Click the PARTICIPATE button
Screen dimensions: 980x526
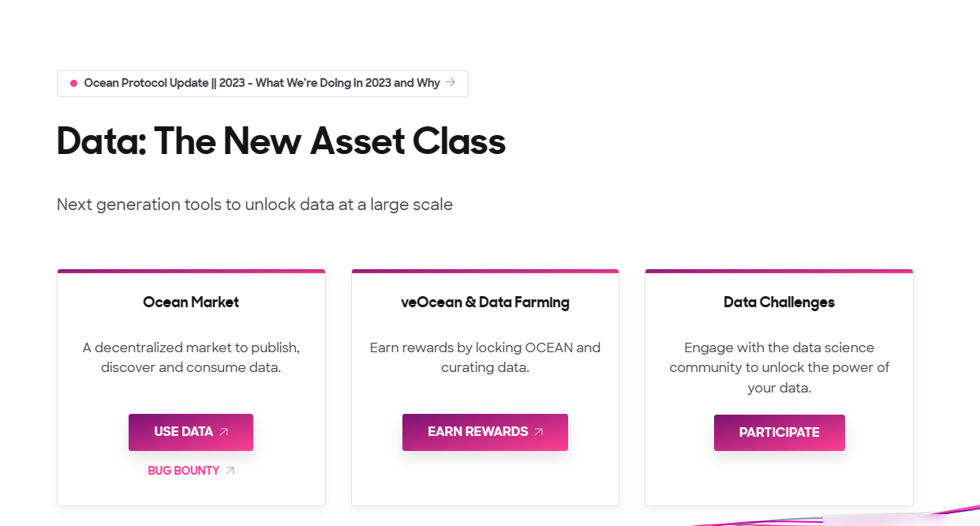click(x=780, y=433)
